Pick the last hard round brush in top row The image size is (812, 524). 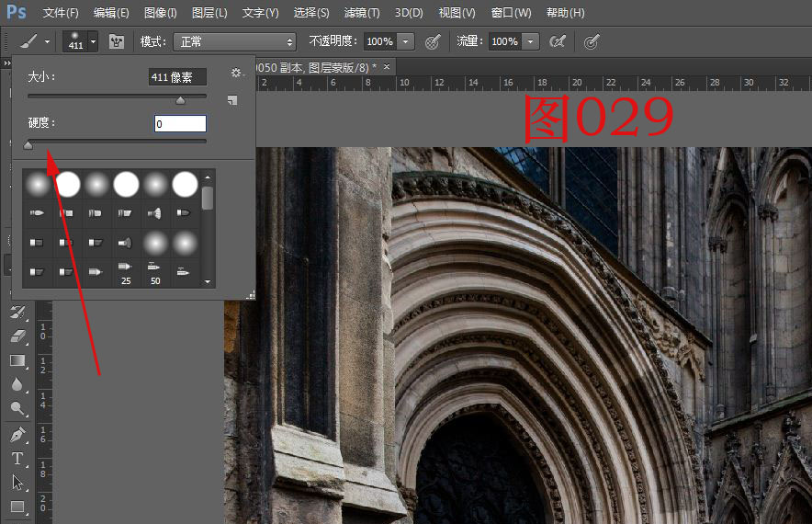(185, 185)
